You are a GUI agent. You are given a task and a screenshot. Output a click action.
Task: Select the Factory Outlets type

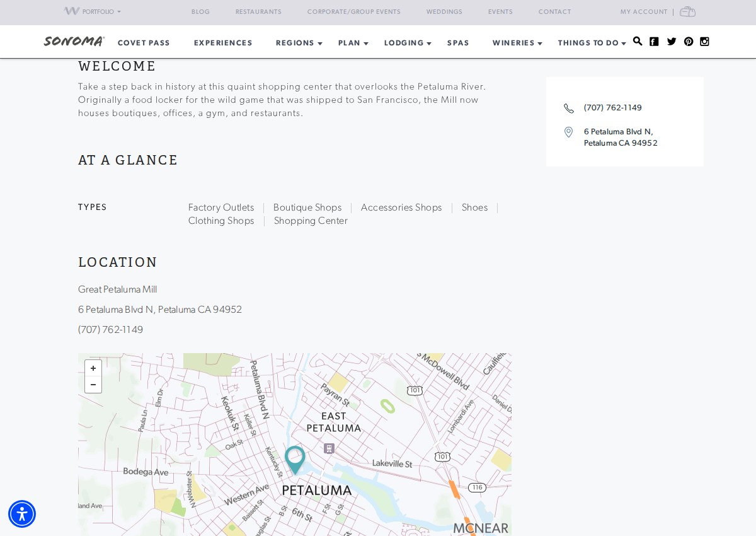(x=221, y=207)
